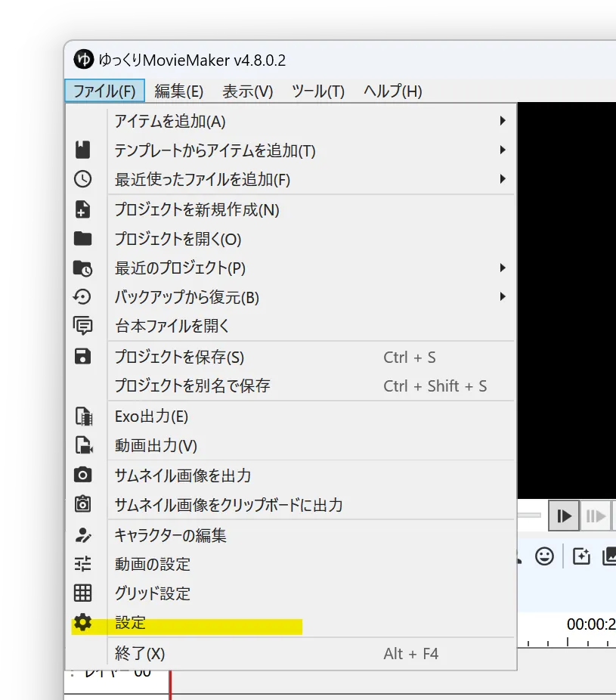Open 動画の設定
616x700 pixels.
tap(291, 564)
